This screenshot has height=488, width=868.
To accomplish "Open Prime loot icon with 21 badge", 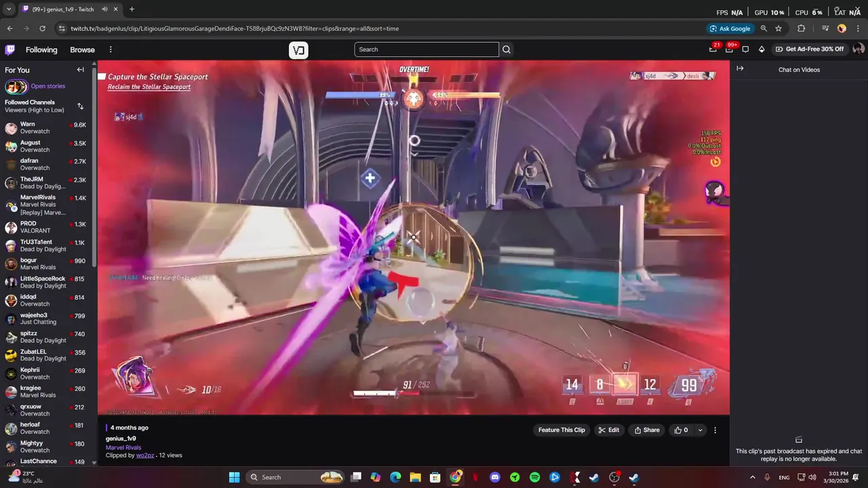I will coord(713,49).
